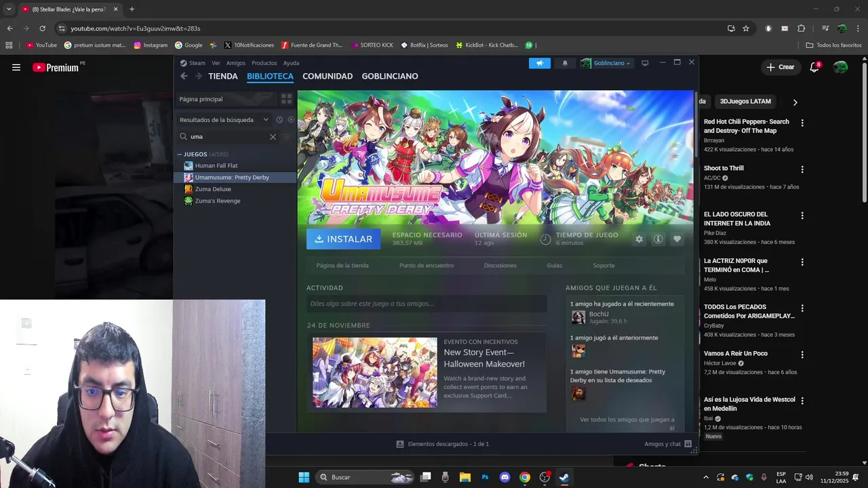Click the activity input 'Diles algo sobre este juego'
The height and width of the screenshot is (488, 868).
[427, 304]
